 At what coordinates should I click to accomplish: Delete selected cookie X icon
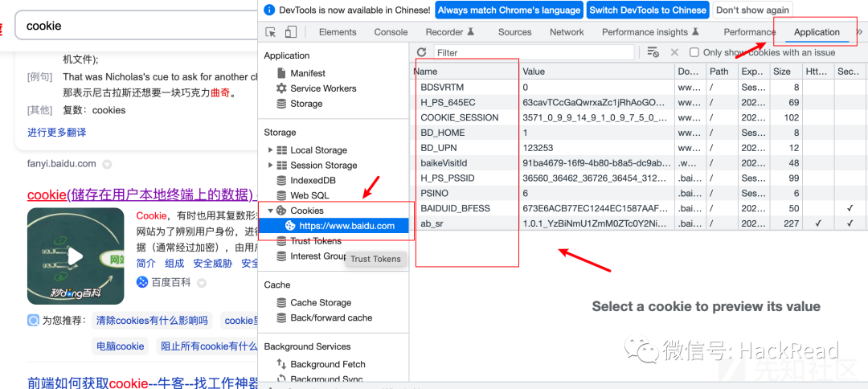[674, 52]
